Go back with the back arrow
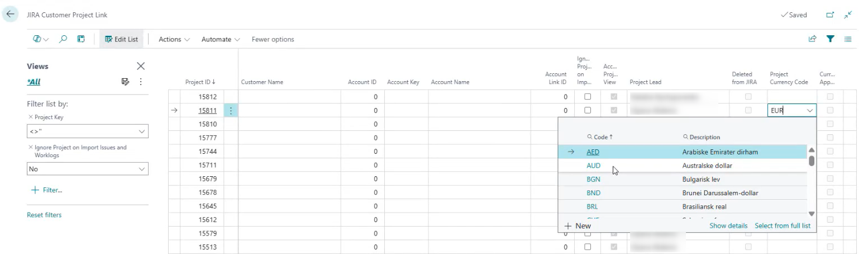 tap(10, 15)
